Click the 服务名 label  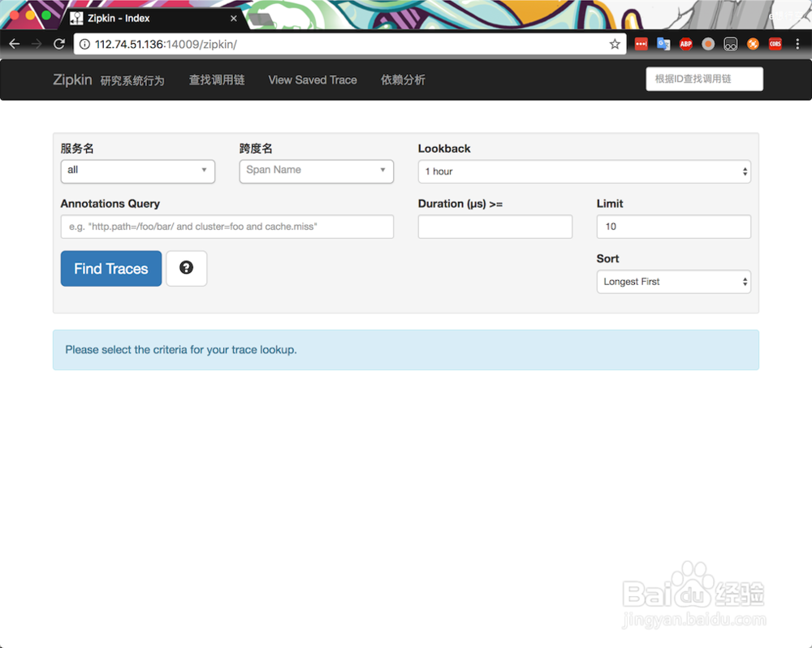tap(77, 149)
